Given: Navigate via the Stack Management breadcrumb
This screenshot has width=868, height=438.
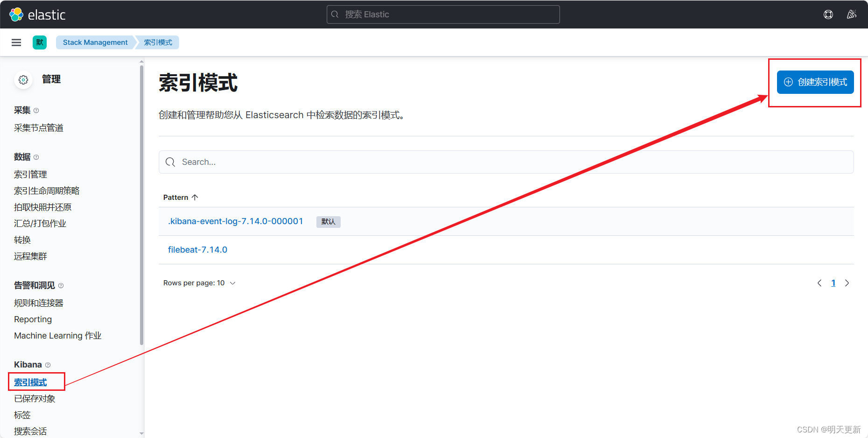Looking at the screenshot, I should (95, 42).
